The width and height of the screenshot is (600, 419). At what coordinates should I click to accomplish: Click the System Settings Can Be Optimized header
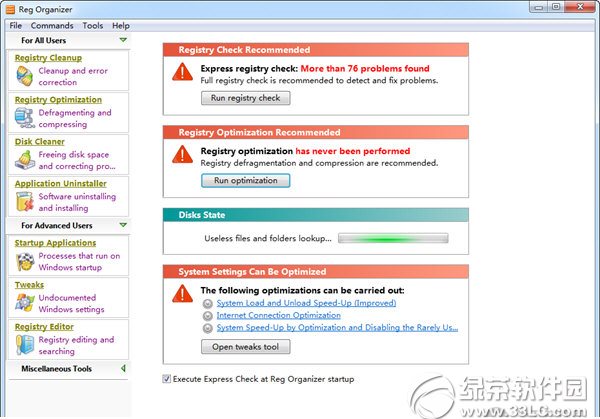click(316, 272)
